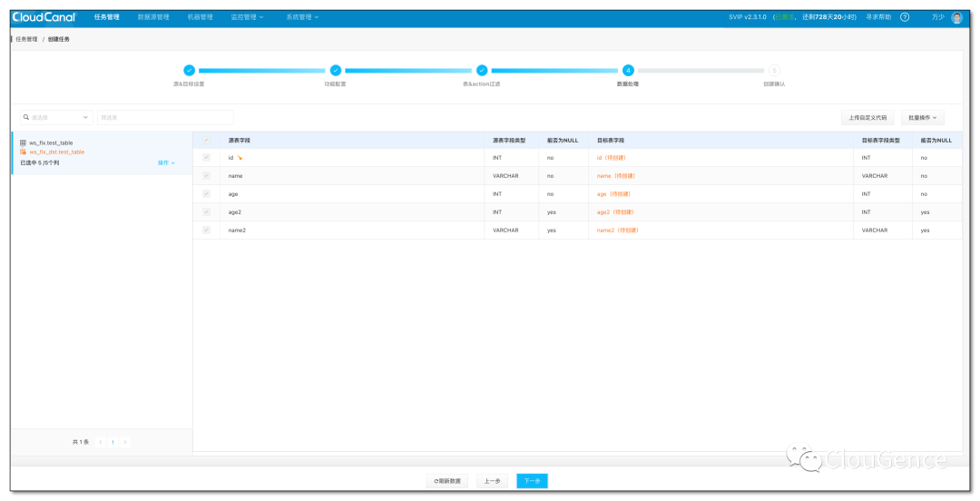Image resolution: width=980 pixels, height=501 pixels.
Task: Click the step 5 circle 创建确认
Action: (x=774, y=71)
